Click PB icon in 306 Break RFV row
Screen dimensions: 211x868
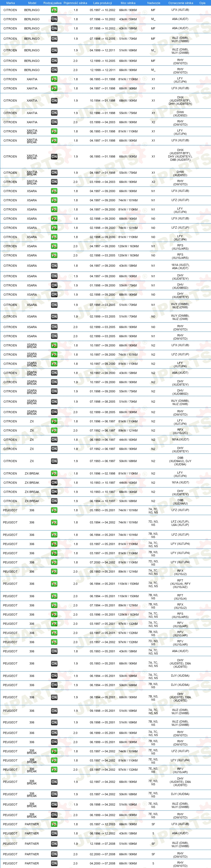click(54, 770)
